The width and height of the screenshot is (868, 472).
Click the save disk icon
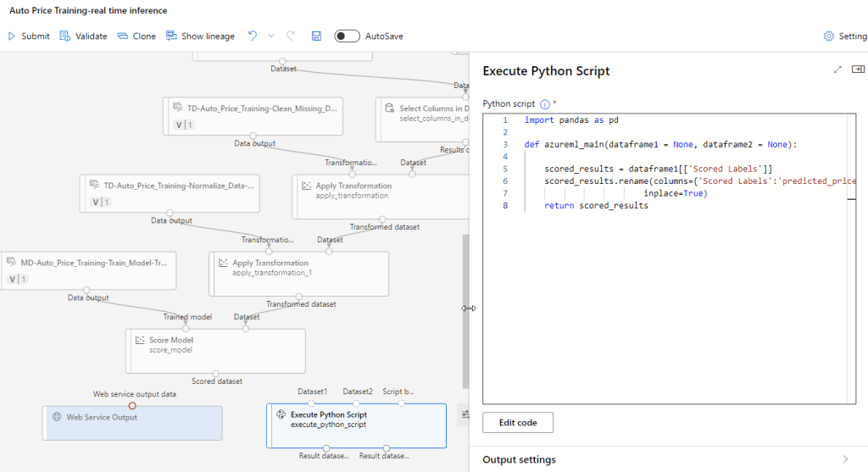316,36
